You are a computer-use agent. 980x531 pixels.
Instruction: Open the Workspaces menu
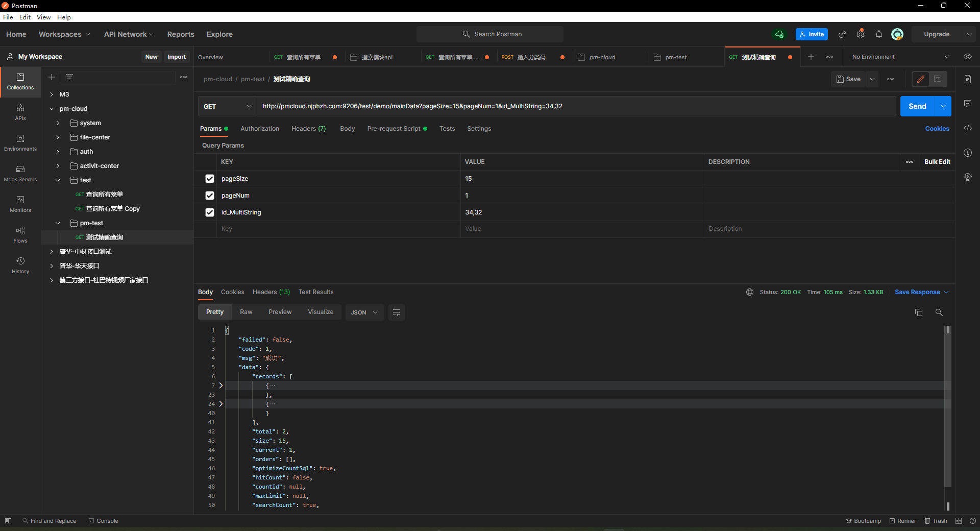(64, 34)
